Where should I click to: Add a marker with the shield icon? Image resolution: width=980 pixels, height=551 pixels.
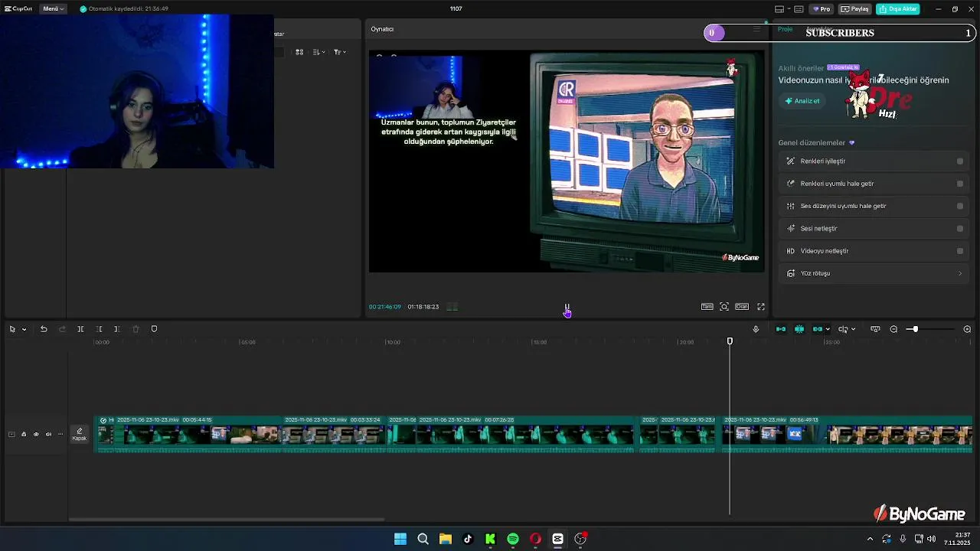pyautogui.click(x=154, y=329)
